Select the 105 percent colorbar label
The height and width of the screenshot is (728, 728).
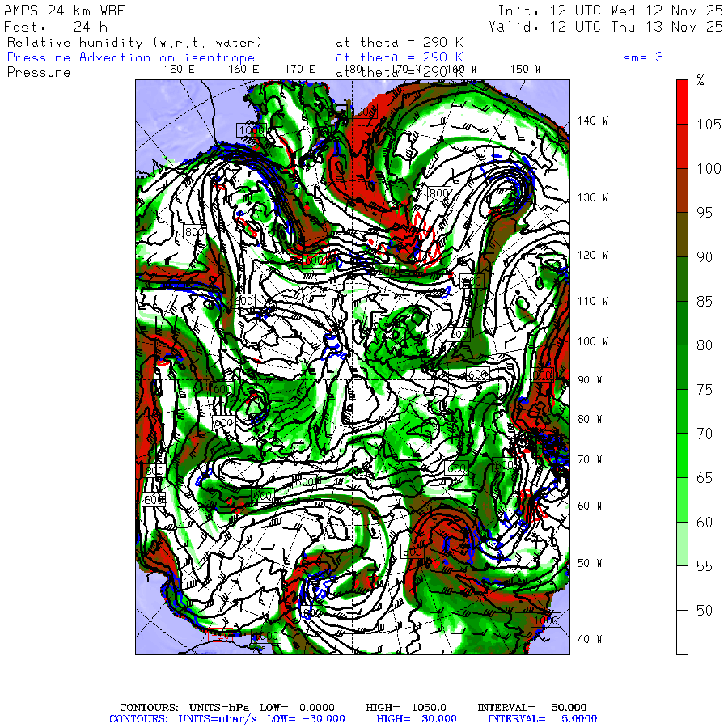709,125
